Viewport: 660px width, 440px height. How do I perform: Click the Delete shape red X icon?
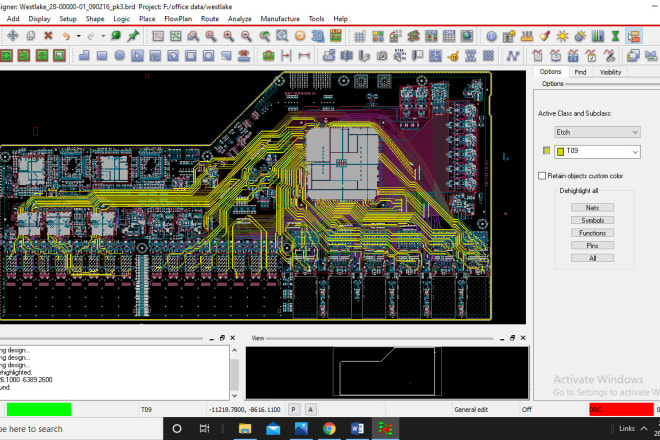244,56
